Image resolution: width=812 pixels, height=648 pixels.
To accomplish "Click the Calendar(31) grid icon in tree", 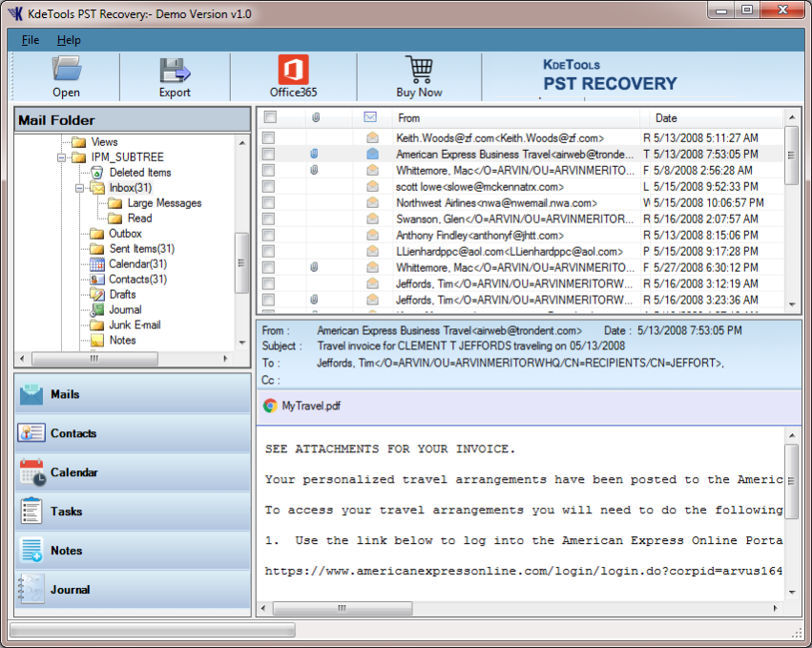I will click(x=96, y=264).
